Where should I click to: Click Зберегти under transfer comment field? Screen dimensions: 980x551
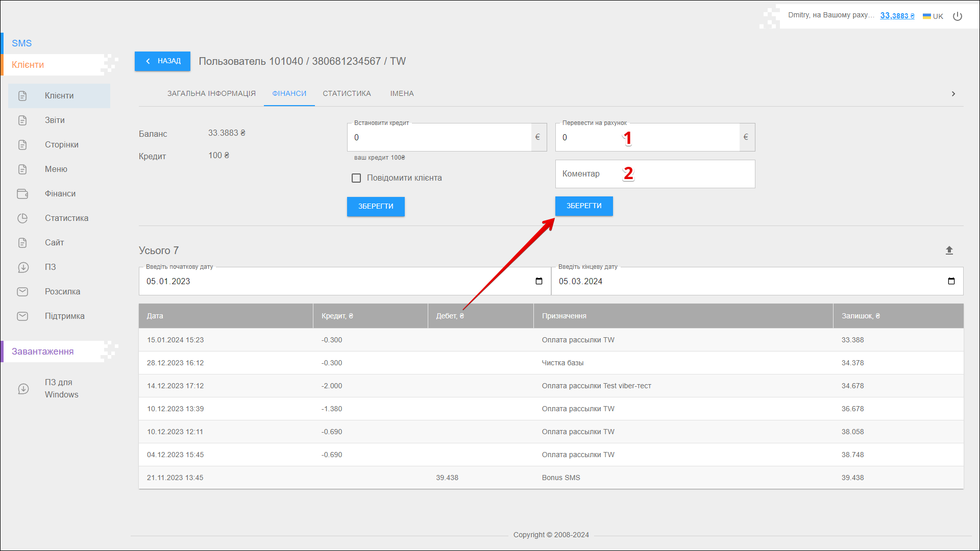583,206
